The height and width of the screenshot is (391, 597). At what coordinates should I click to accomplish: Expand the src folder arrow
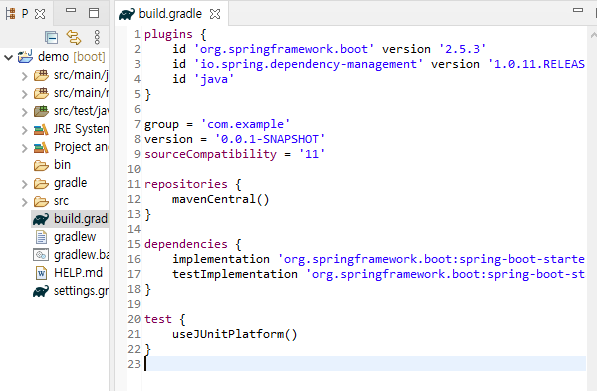click(x=25, y=202)
